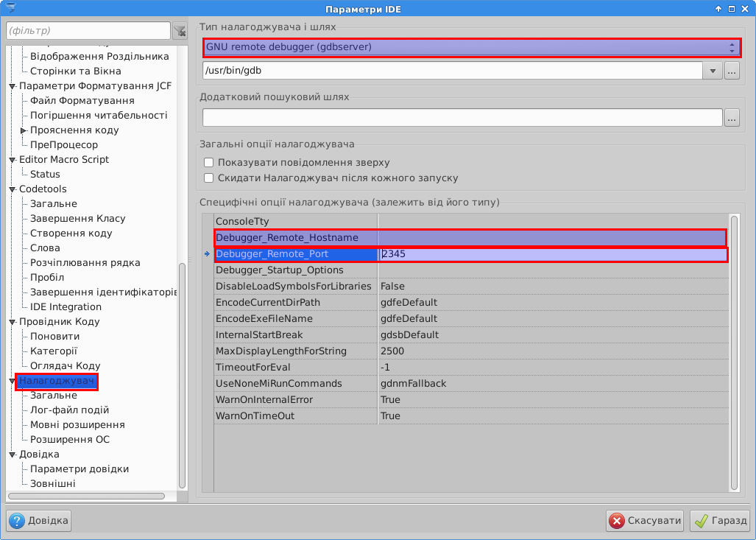
Task: Open the /usr/bin/gdb path dropdown arrow
Action: pos(713,71)
